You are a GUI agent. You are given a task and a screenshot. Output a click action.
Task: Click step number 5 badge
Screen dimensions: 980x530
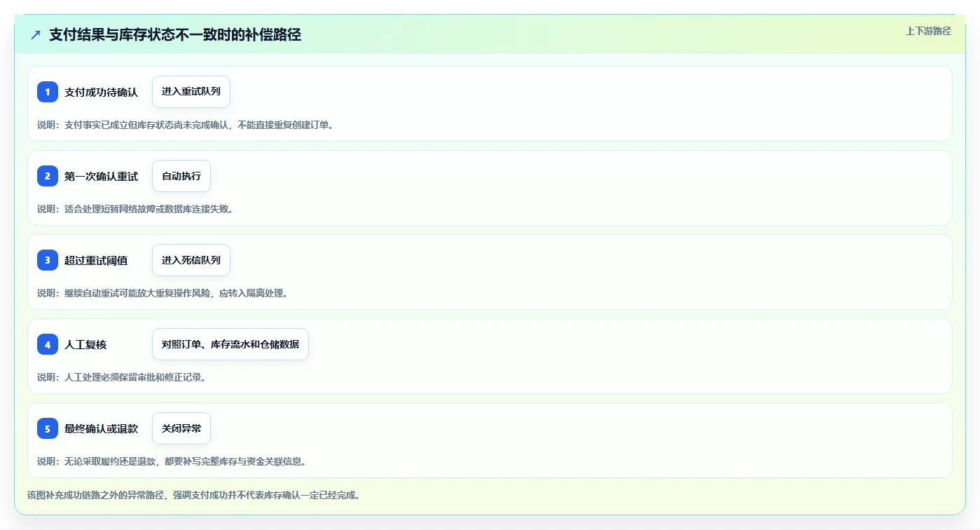point(48,428)
